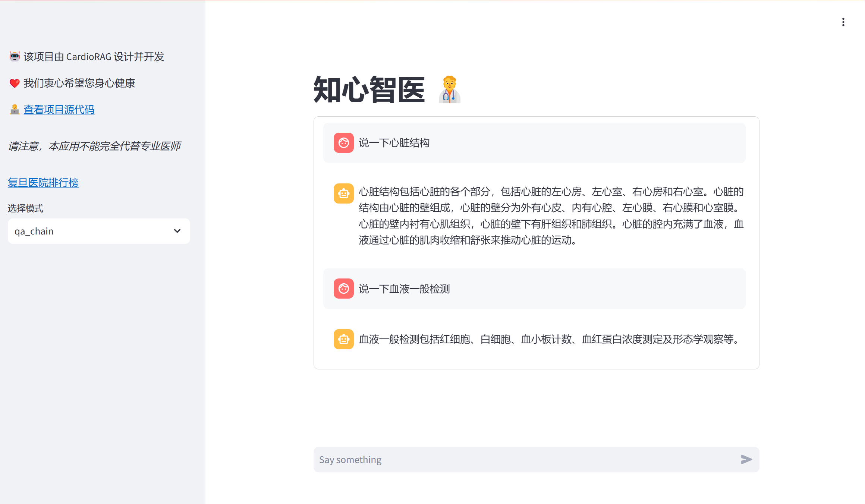Click the first user avatar icon
Viewport: 865px width, 504px height.
(343, 143)
